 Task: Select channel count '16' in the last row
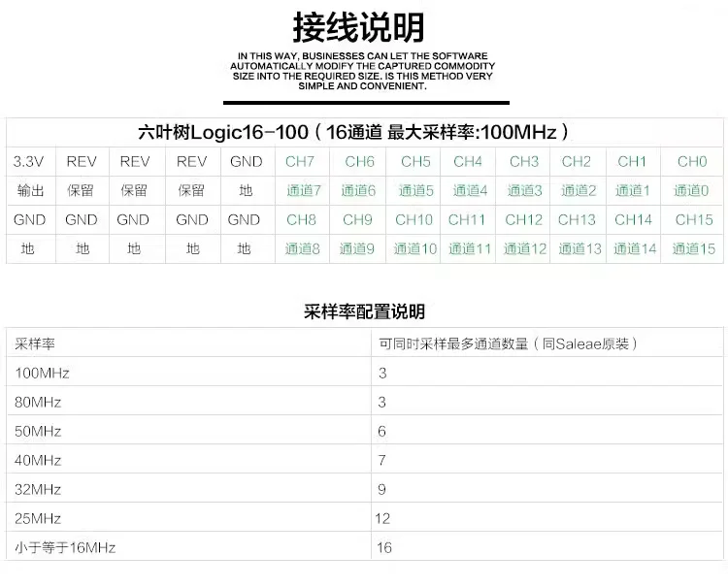click(384, 547)
